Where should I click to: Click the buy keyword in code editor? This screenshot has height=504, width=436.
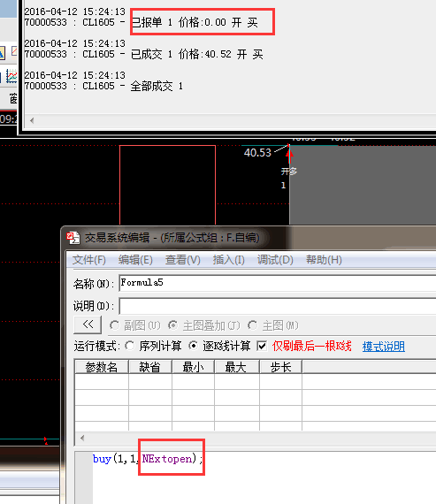point(102,459)
